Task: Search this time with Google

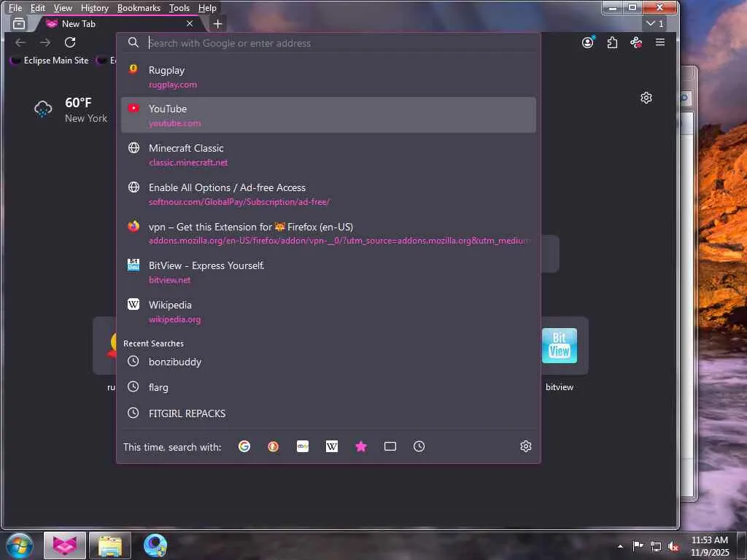Action: (244, 446)
